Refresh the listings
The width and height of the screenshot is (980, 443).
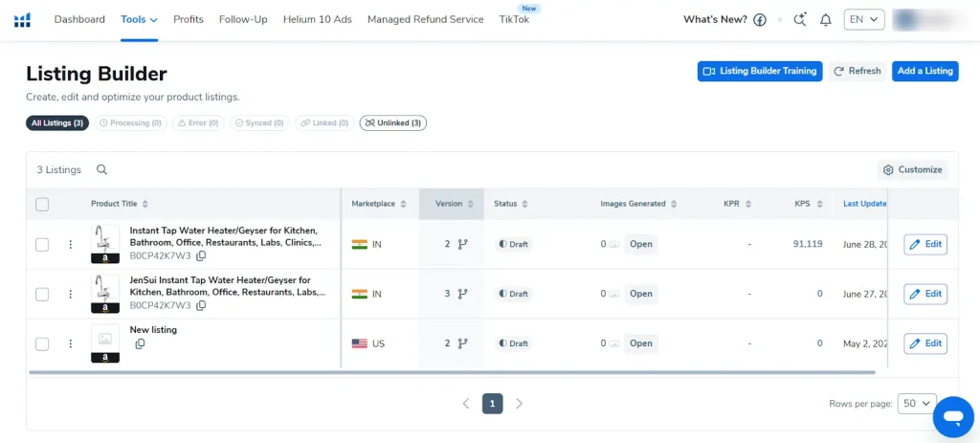pos(857,71)
